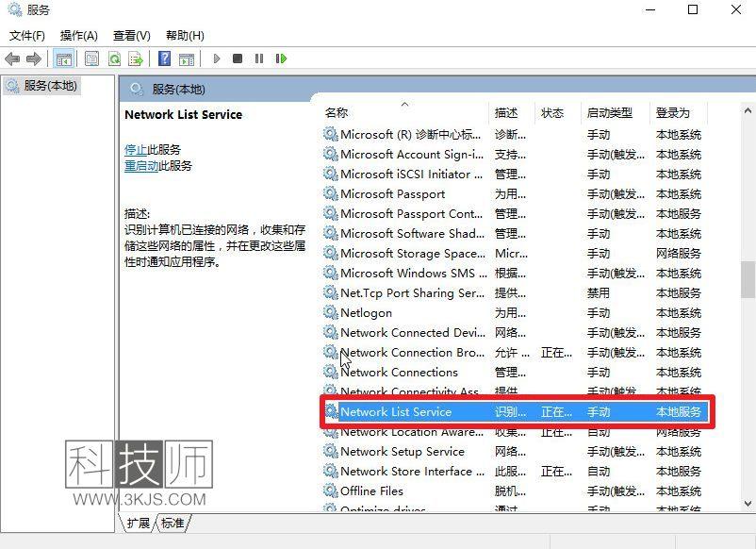Click the 禁用 startup type of Net.Tcp

click(599, 292)
